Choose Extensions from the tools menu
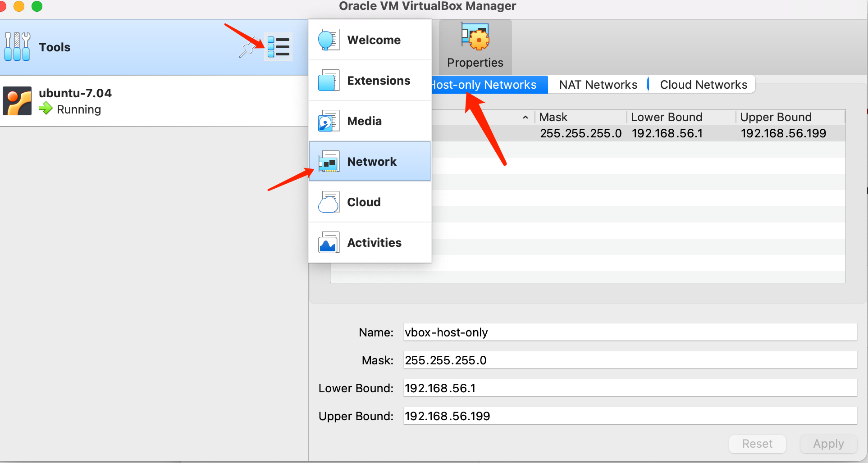 pyautogui.click(x=370, y=81)
